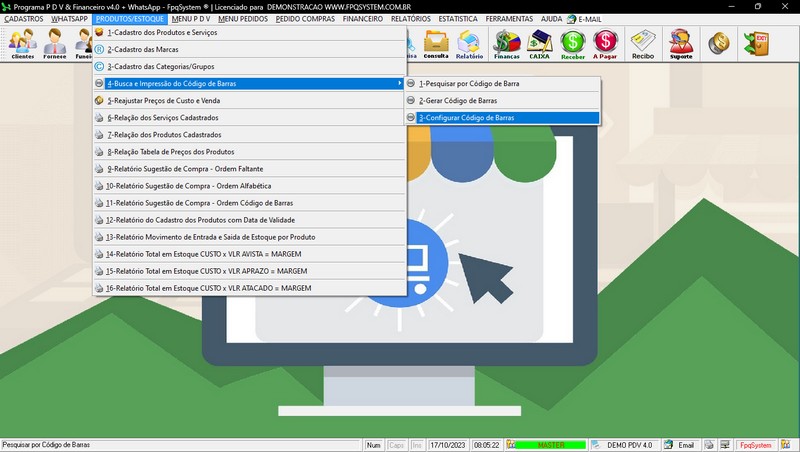The height and width of the screenshot is (452, 800).
Task: Open the FINANCEIRO menu
Action: click(x=362, y=19)
